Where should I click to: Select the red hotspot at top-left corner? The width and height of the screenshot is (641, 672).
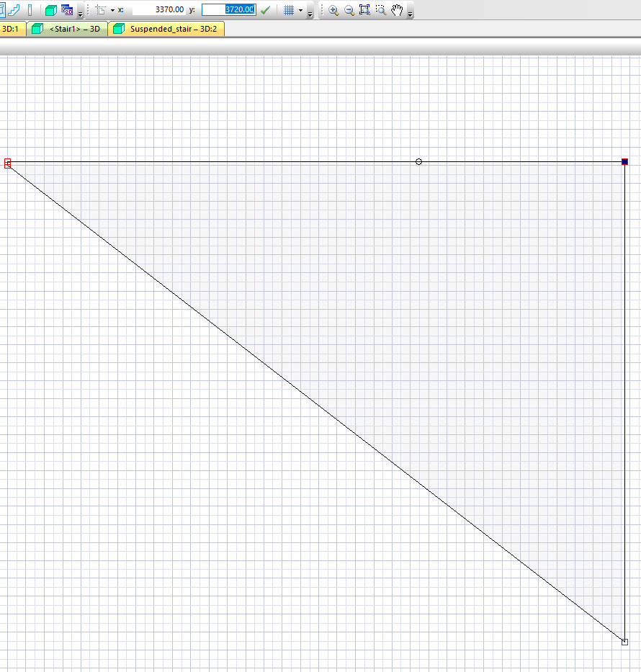[x=7, y=163]
